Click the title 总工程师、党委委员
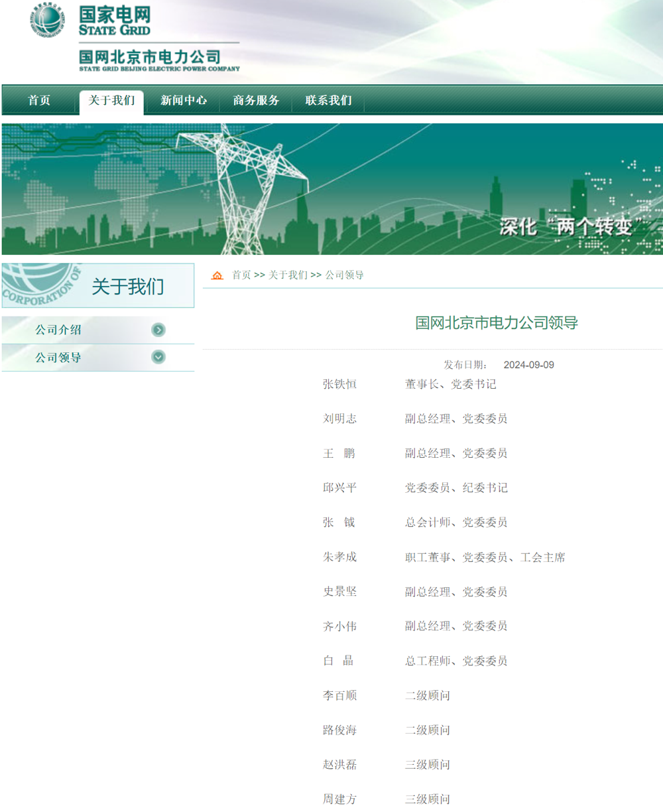Screen dimensions: 663x812 456,661
